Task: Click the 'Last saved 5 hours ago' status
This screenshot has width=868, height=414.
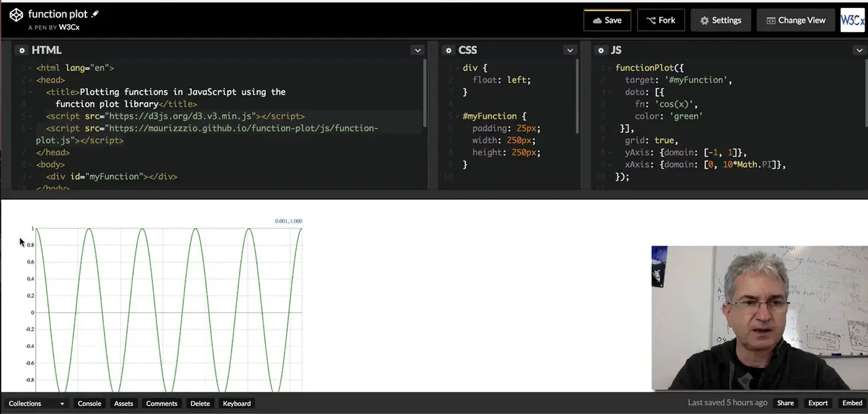Action: tap(728, 403)
